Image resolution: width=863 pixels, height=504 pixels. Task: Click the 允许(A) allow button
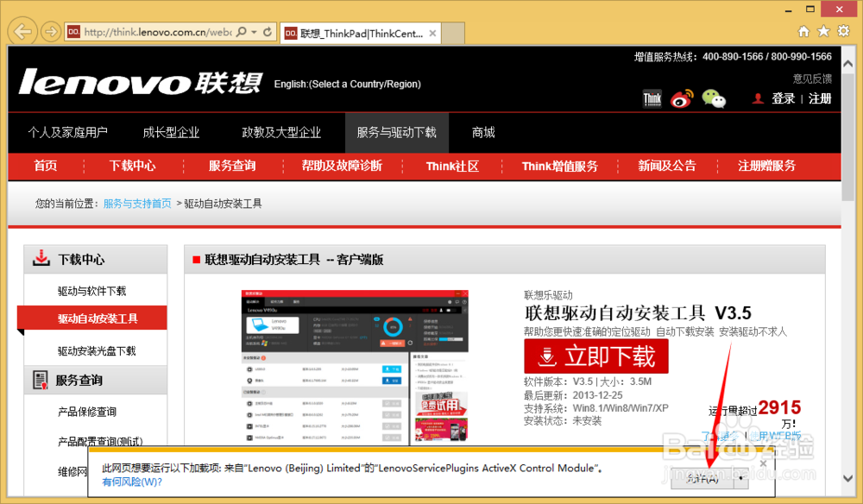tap(702, 479)
